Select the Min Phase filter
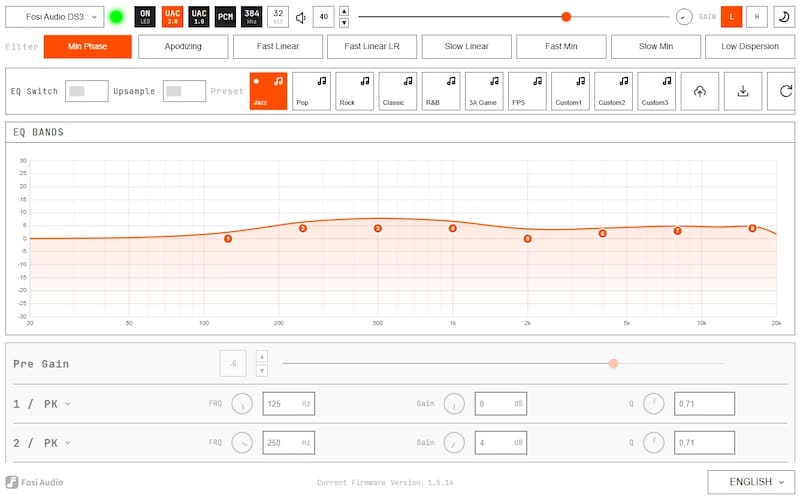Viewport: 800px width, 499px height. (x=88, y=46)
